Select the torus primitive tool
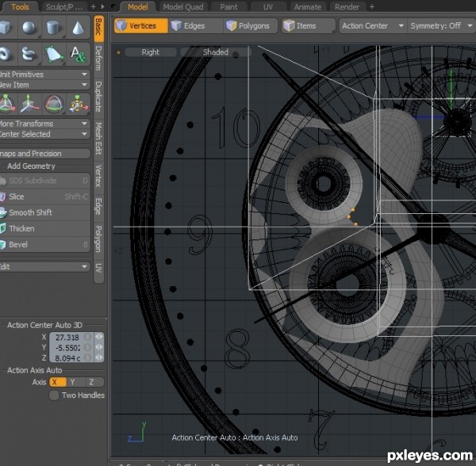The width and height of the screenshot is (476, 466). tap(6, 54)
